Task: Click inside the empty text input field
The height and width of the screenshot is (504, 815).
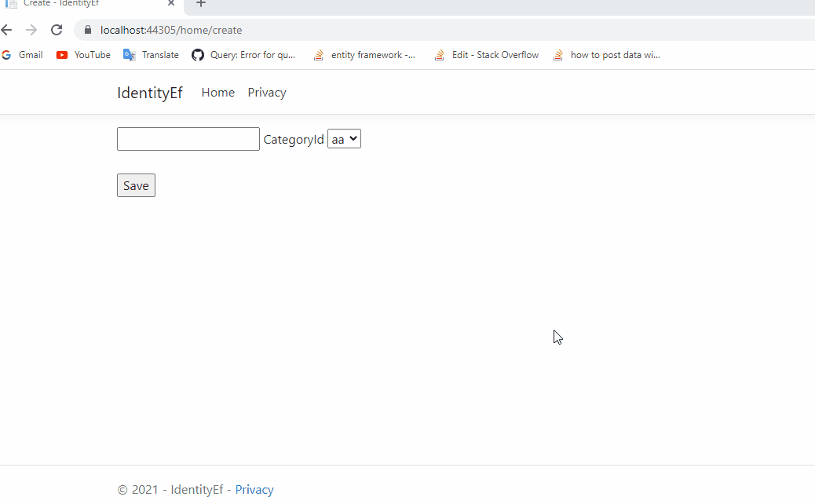Action: pyautogui.click(x=188, y=138)
